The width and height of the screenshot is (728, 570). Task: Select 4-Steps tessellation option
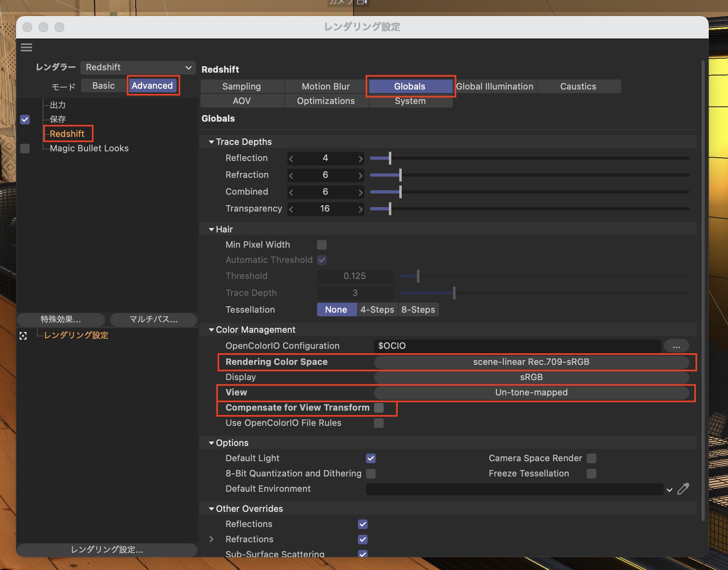377,310
